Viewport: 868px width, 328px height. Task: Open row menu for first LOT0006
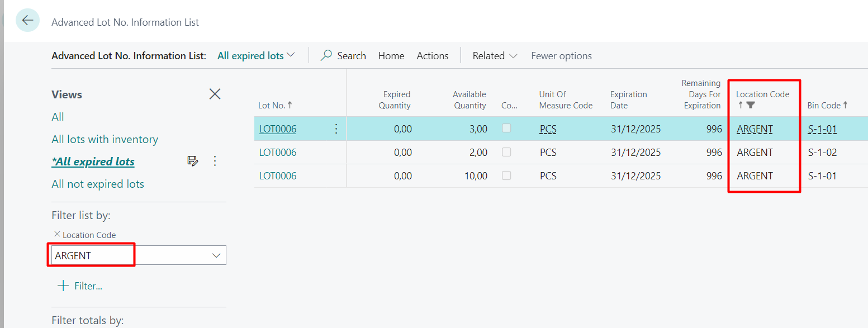coord(336,129)
